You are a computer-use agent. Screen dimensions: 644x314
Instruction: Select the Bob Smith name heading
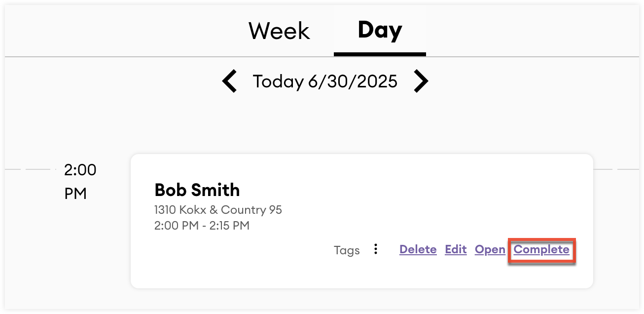(197, 190)
